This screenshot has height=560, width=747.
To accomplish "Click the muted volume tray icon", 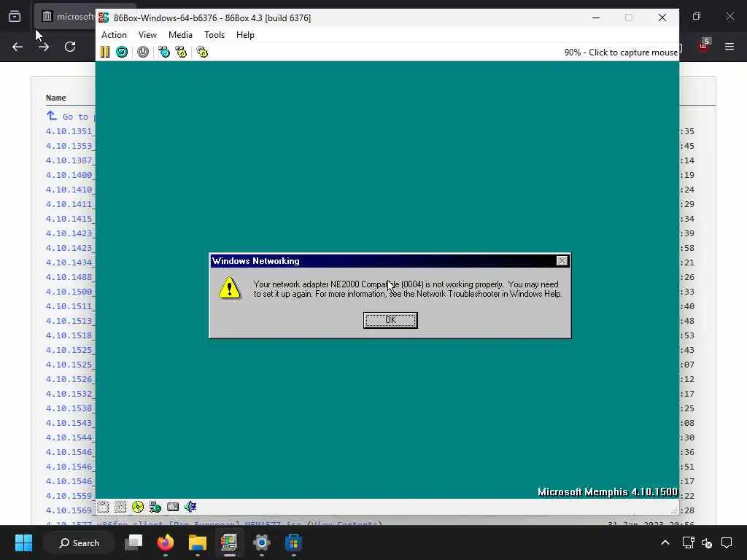I will click(x=707, y=542).
